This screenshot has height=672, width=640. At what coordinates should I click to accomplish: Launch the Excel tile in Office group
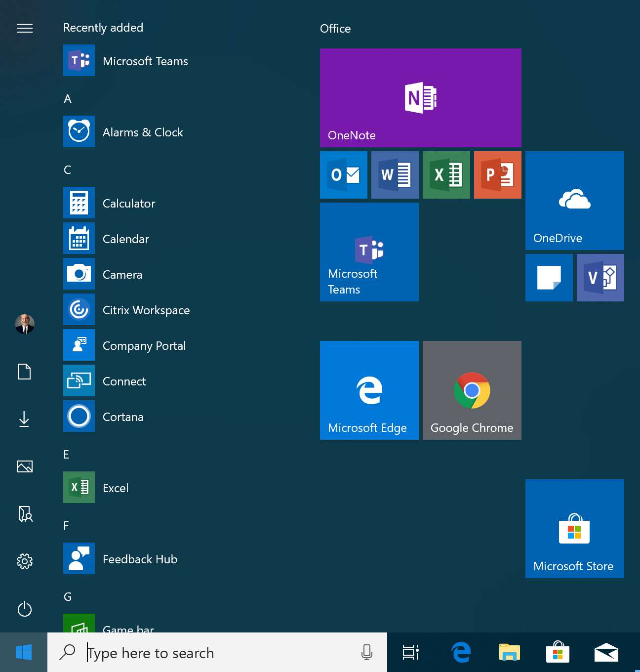(446, 175)
